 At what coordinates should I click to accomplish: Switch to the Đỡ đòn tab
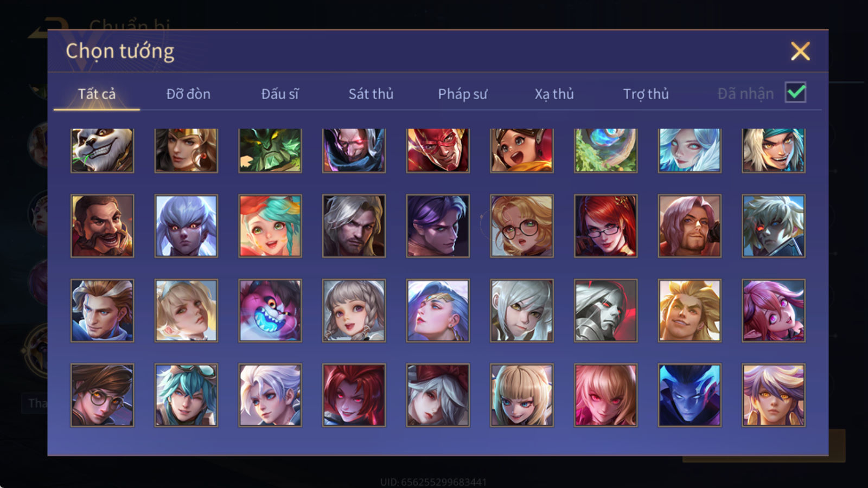[x=188, y=94]
